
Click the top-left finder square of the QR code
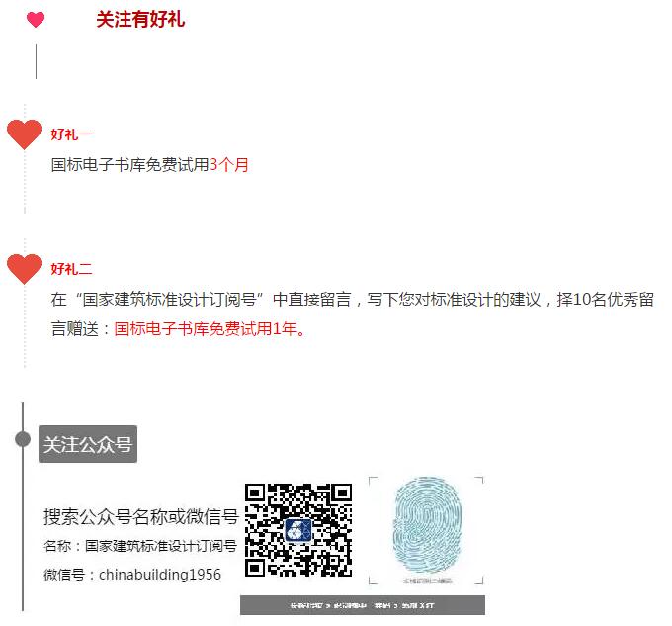click(x=256, y=493)
